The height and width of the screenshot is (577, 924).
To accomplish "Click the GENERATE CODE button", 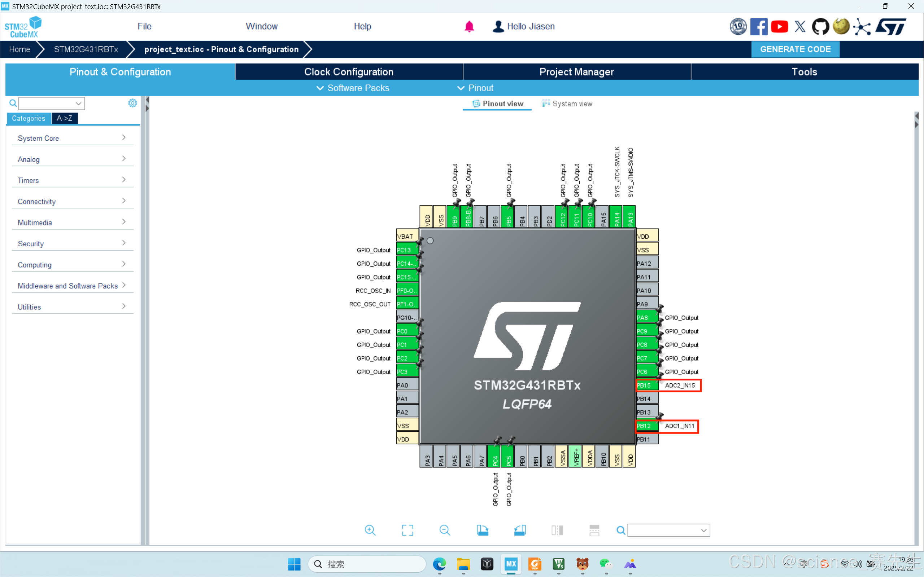I will click(795, 49).
